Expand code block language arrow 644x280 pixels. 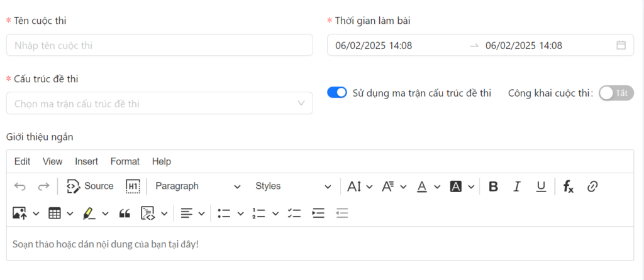164,213
